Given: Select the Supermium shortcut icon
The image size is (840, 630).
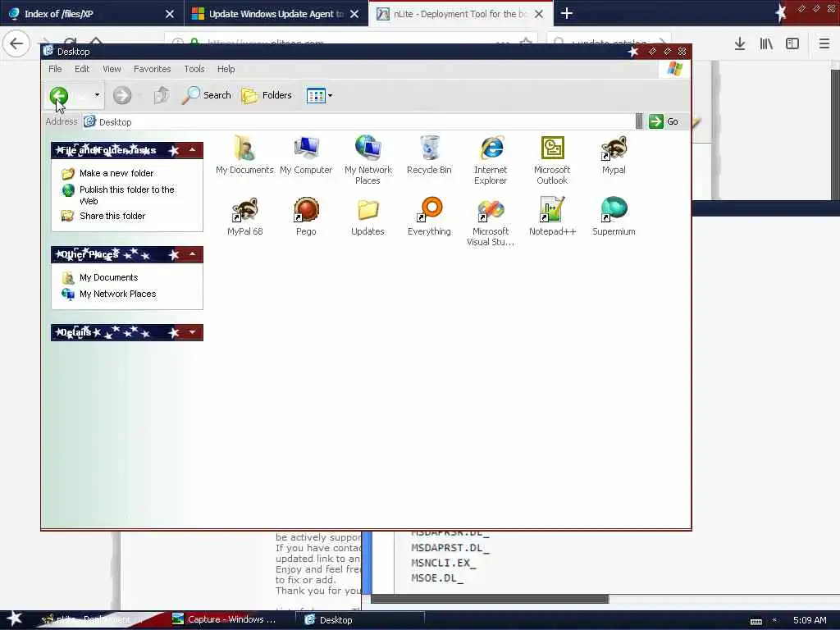Looking at the screenshot, I should click(614, 217).
